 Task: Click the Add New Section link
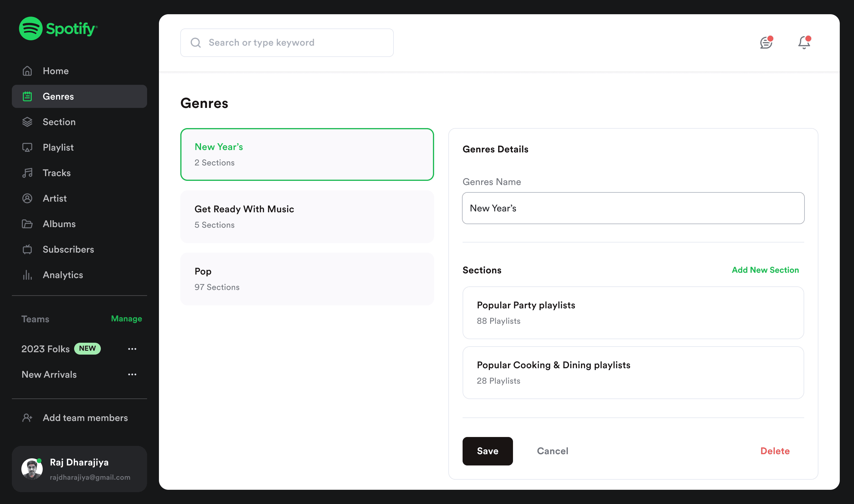click(x=765, y=270)
